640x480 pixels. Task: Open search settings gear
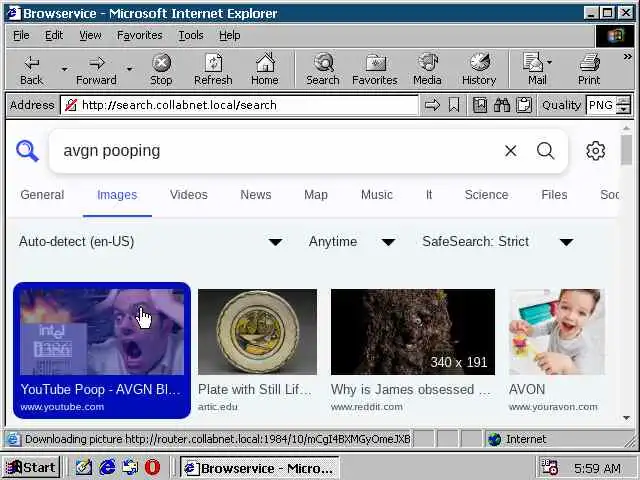click(596, 151)
